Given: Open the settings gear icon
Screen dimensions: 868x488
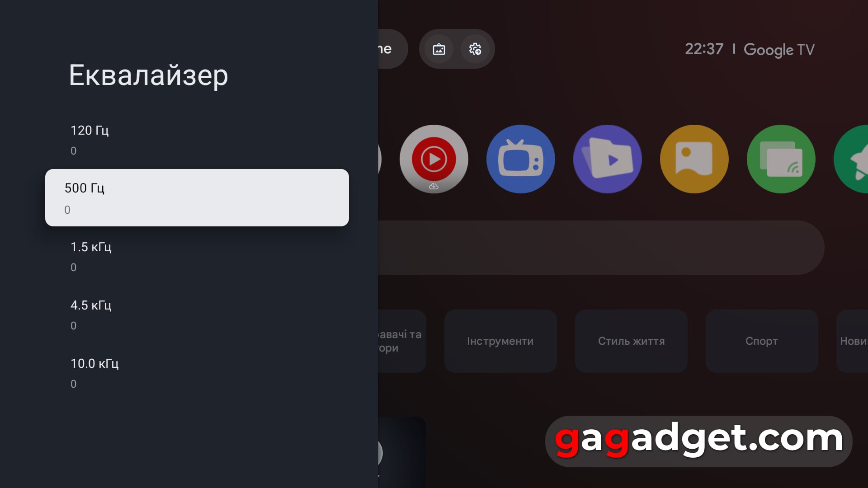Looking at the screenshot, I should pyautogui.click(x=475, y=49).
